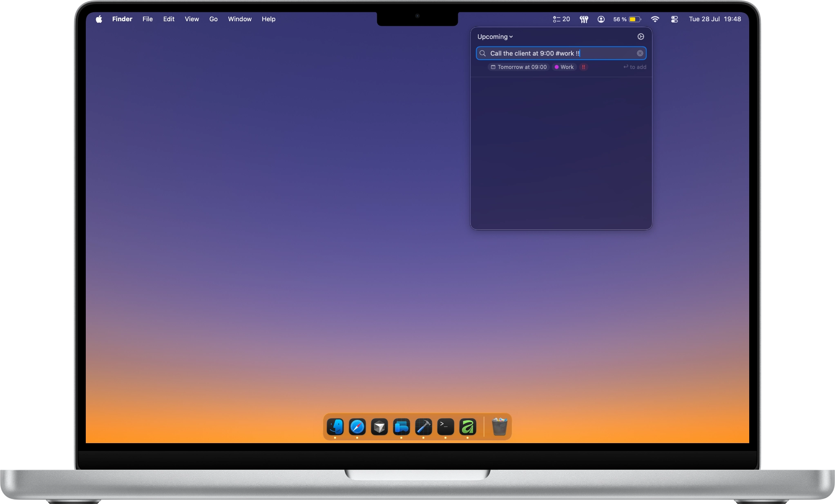Open the white cube app in Dock
Screen dimensions: 835x504
click(x=379, y=427)
